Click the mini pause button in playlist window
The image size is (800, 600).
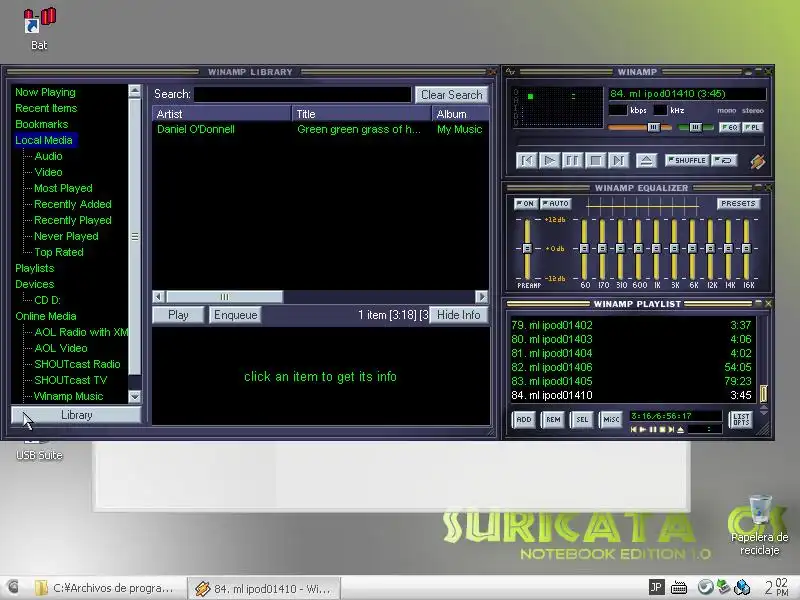coord(653,430)
